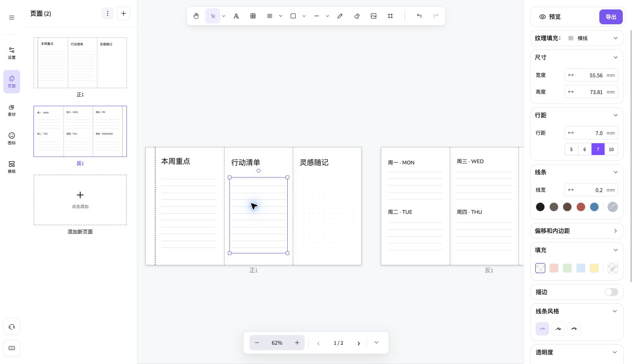Select the straight line tool
632x364 pixels.
pyautogui.click(x=317, y=16)
